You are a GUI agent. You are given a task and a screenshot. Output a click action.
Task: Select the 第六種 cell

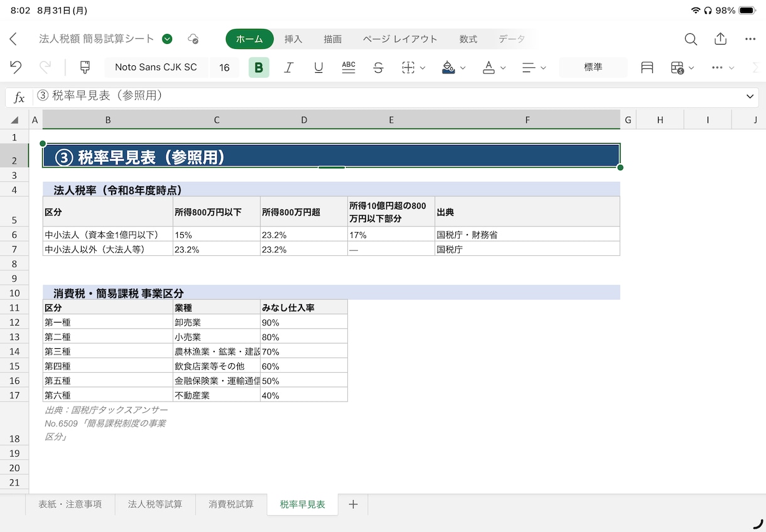tap(108, 395)
